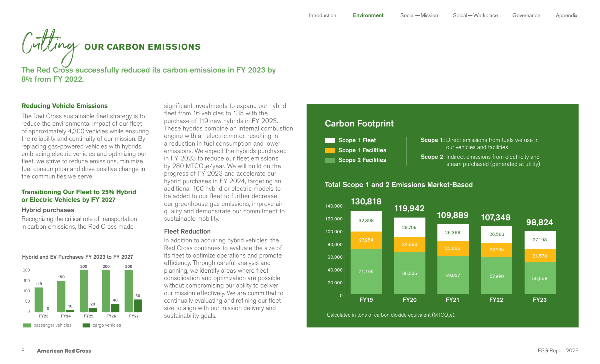Click the passenger vehicles legend swatch
The width and height of the screenshot is (600, 364).
[27, 325]
